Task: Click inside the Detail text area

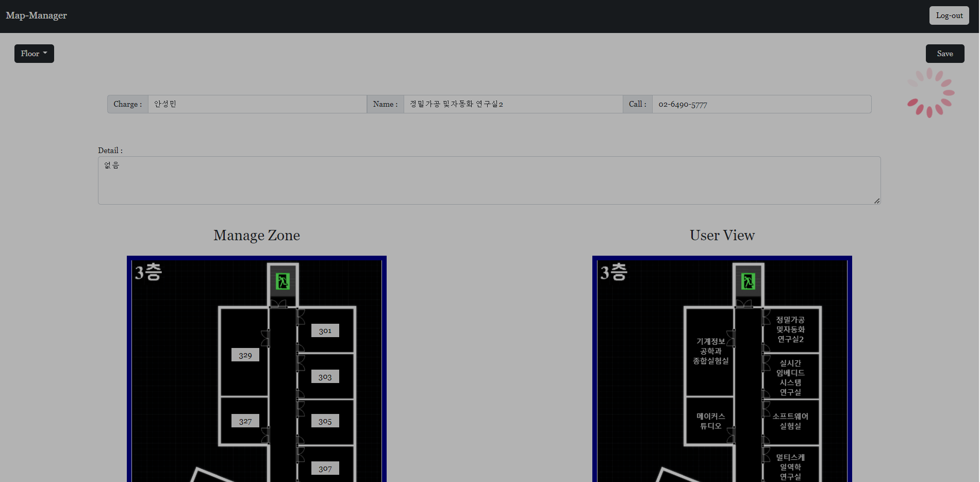Action: (x=489, y=180)
